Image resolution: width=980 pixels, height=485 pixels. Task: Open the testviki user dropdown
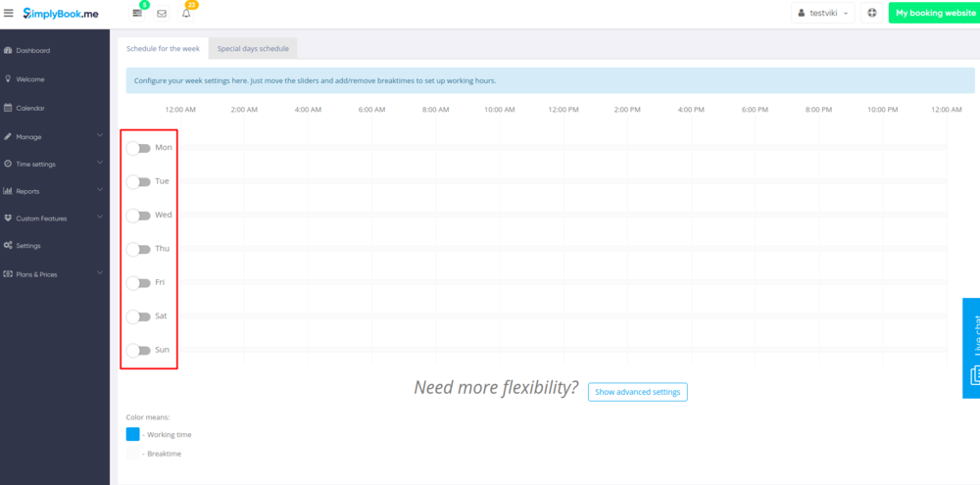click(x=822, y=13)
